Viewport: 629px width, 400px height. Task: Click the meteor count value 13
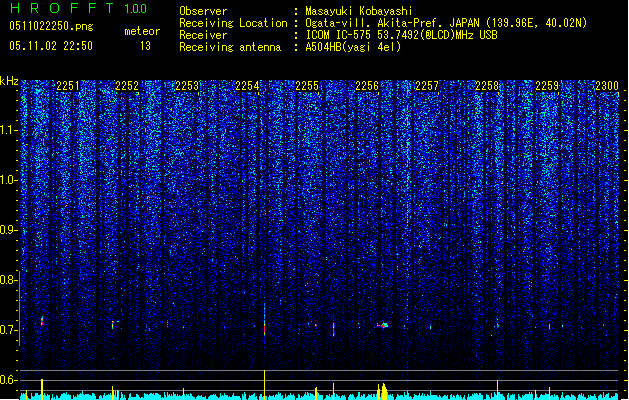coord(145,46)
